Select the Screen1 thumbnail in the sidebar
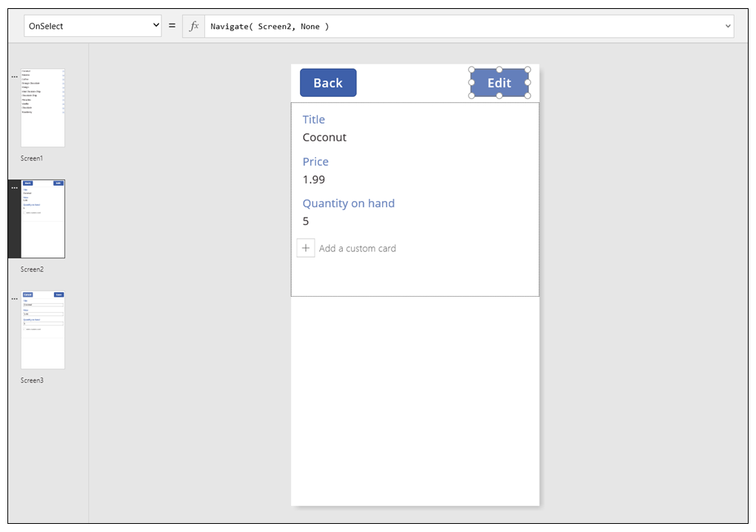 (x=42, y=107)
